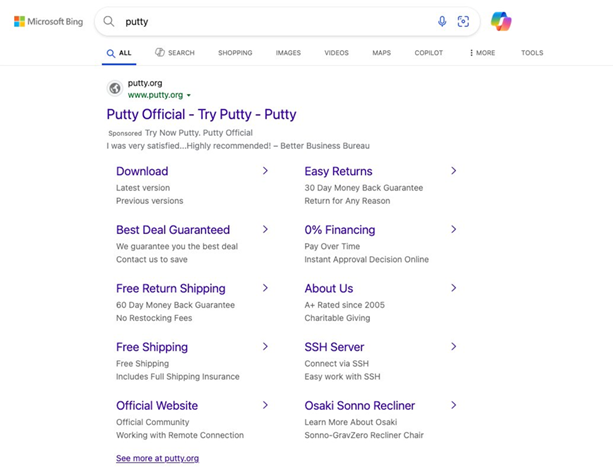
Task: Click the putty.org site name text
Action: tap(145, 83)
